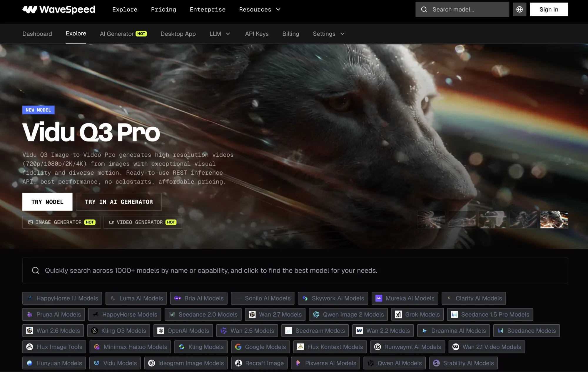Screen dimensions: 588x372
Task: Open Grok Models category chip
Action: [417, 314]
